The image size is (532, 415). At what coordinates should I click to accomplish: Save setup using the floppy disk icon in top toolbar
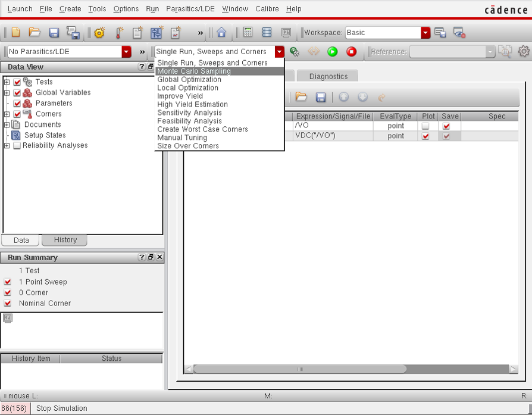[54, 33]
